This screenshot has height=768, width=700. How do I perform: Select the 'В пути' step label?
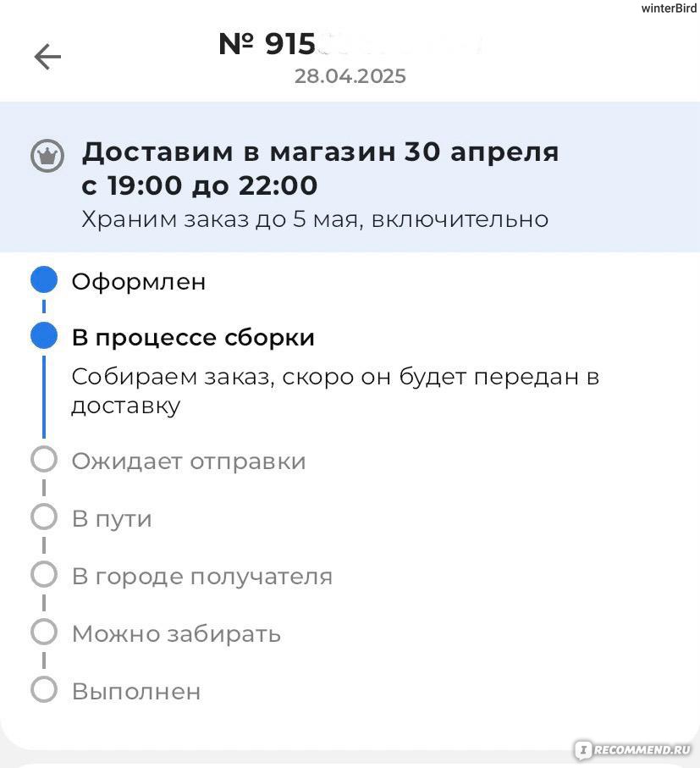point(112,519)
